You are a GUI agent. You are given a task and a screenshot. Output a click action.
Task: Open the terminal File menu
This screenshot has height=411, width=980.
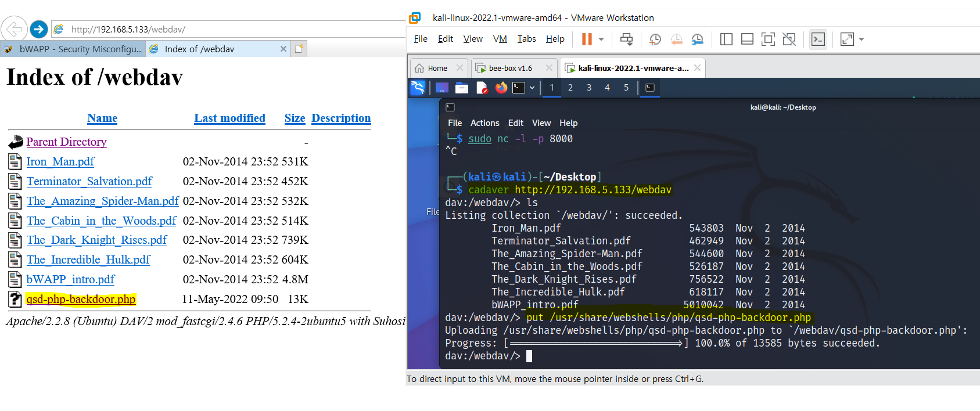tap(455, 123)
